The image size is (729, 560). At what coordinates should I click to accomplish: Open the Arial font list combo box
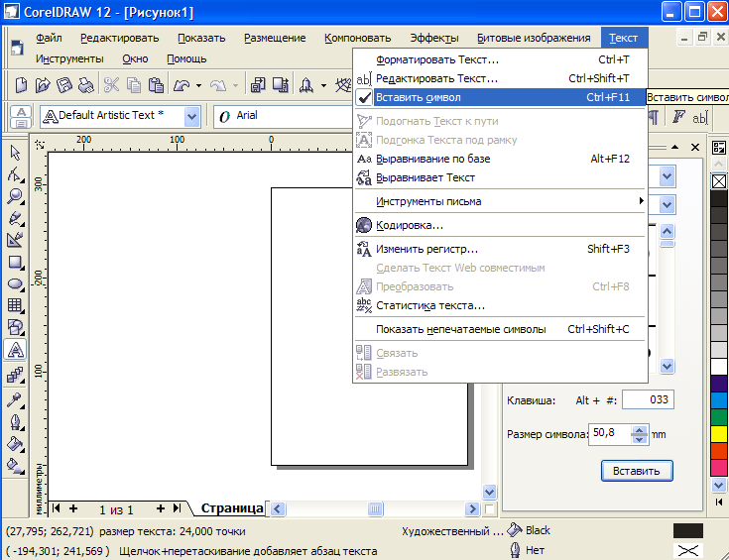[x=283, y=116]
